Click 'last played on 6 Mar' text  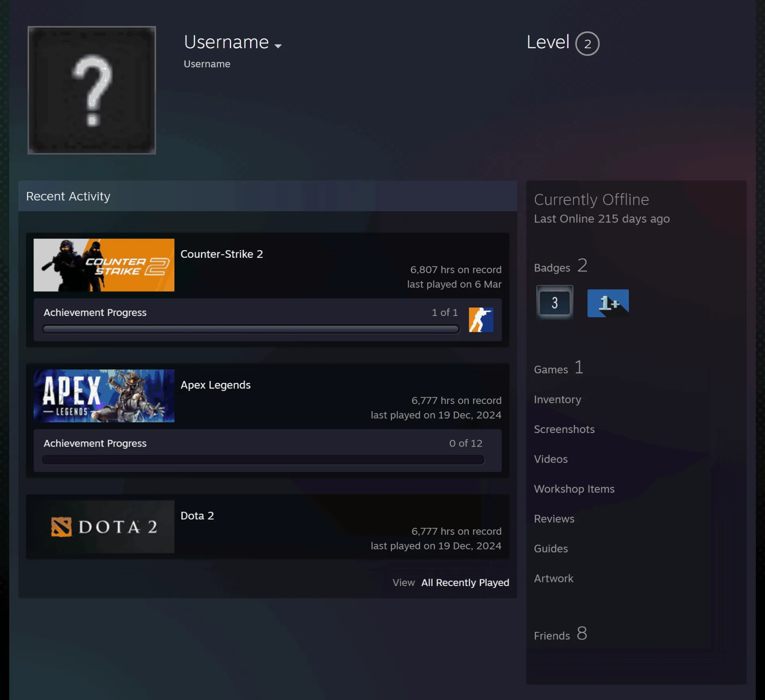click(x=454, y=284)
